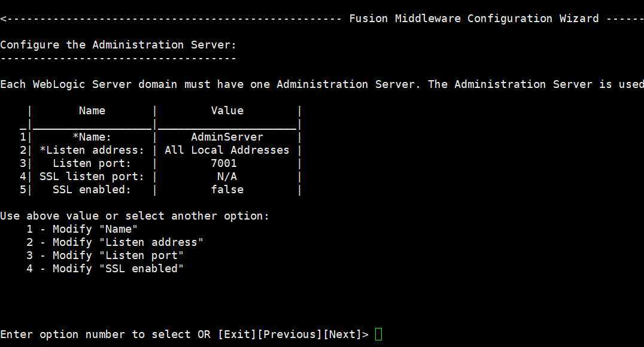Screen dimensions: 644x347
Task: Select menu option 1 Modify "Name"
Action: 82,229
